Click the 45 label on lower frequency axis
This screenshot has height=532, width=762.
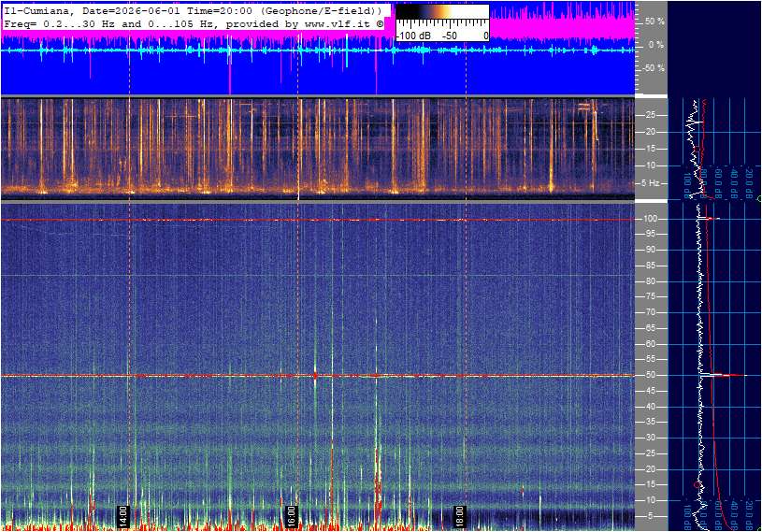tap(650, 391)
